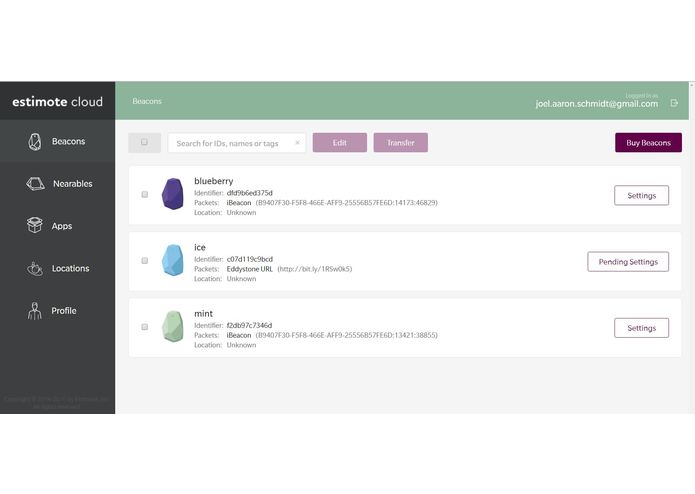Click the Eddystone URL packet label

click(x=250, y=269)
